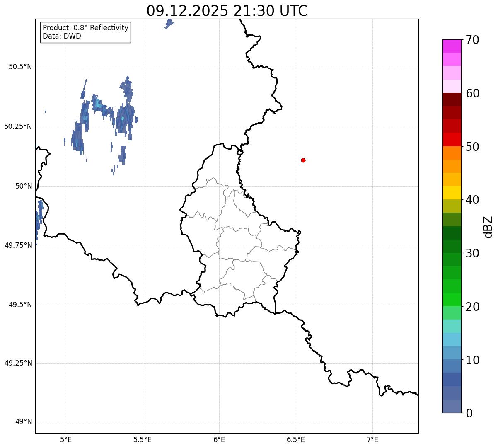Click the 5°E longitude label

point(66,440)
